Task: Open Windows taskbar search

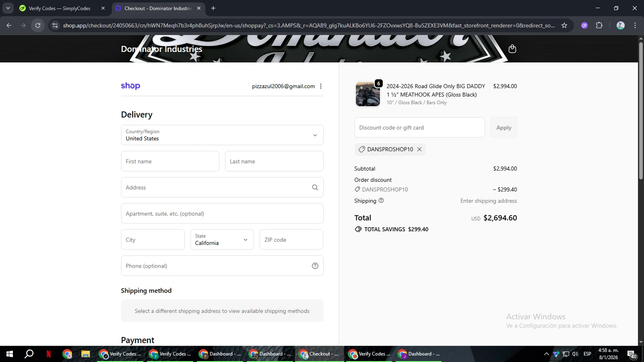Action: 29,354
